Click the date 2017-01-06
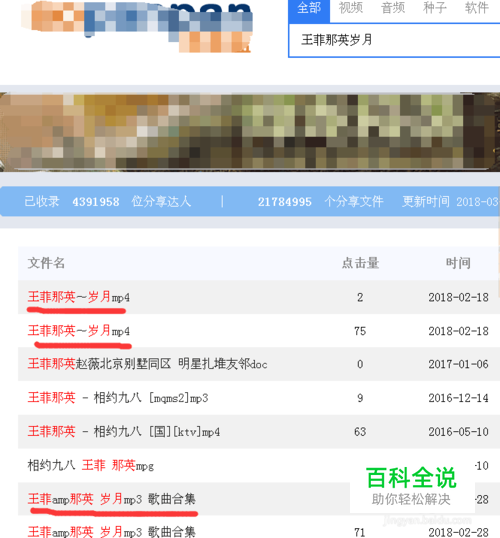Screen dimensions: 500x538 pos(458,364)
